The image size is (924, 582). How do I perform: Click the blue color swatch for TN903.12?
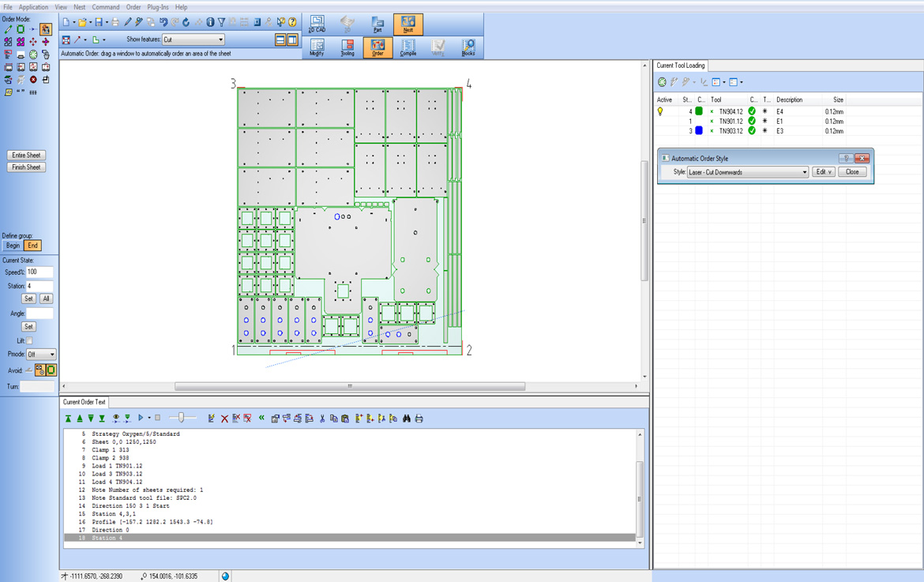point(699,131)
